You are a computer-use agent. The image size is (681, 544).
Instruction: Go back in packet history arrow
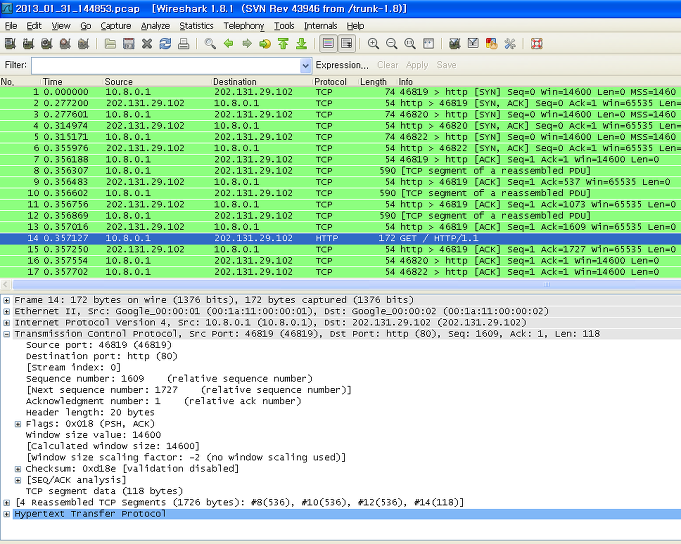(x=228, y=43)
